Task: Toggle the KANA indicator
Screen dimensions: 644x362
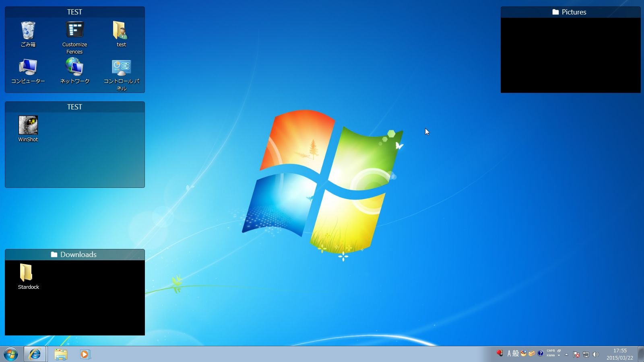Action: point(551,356)
